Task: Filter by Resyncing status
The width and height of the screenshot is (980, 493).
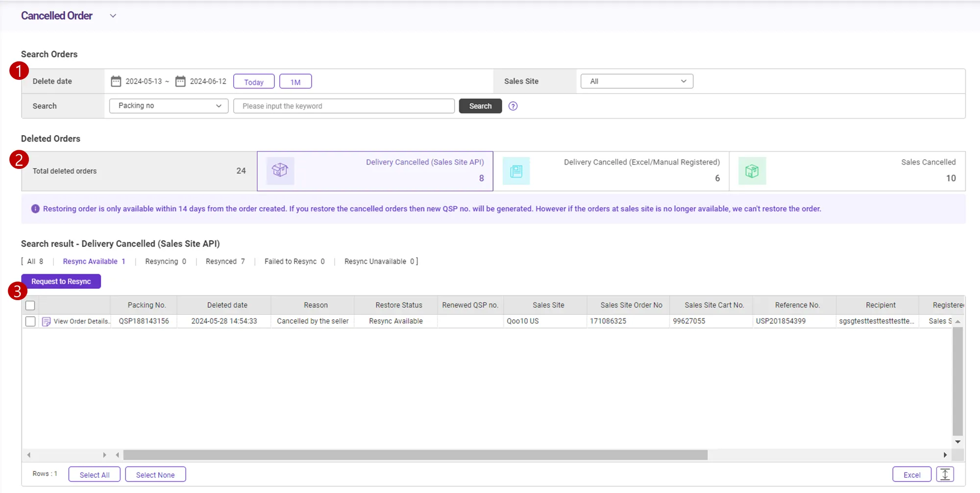Action: click(166, 261)
